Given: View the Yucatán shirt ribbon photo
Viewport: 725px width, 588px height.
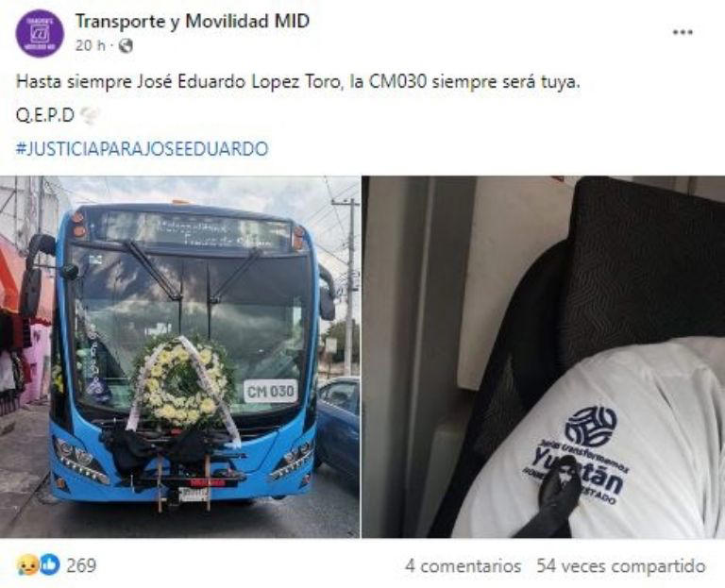Looking at the screenshot, I should 544,357.
